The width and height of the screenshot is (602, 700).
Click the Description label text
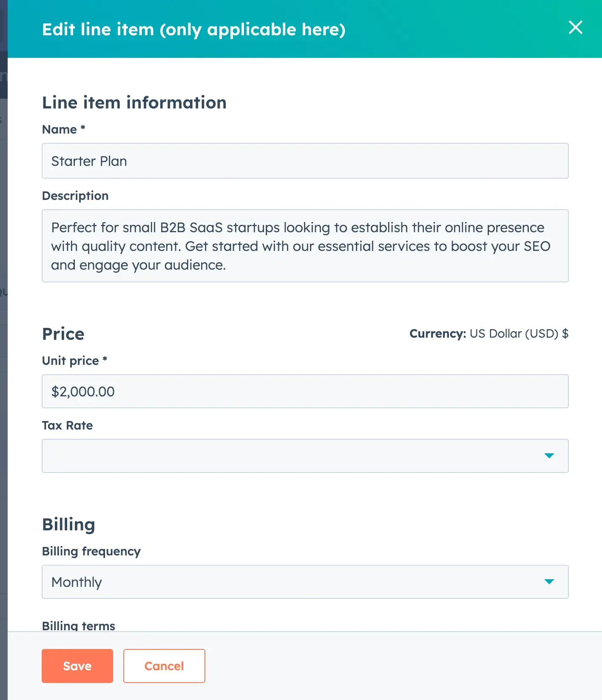(x=75, y=196)
